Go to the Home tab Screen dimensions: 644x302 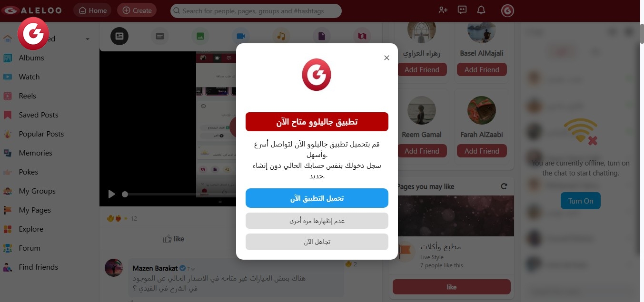click(92, 10)
